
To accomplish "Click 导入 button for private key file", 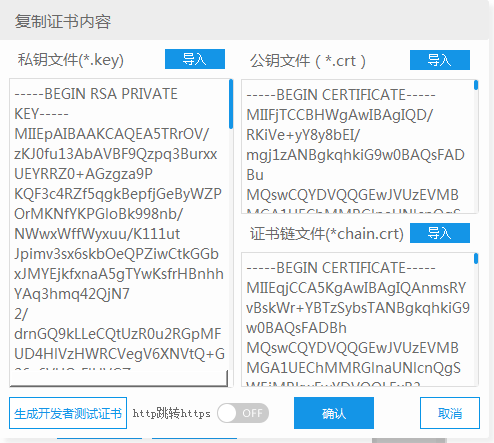I will click(x=195, y=59).
